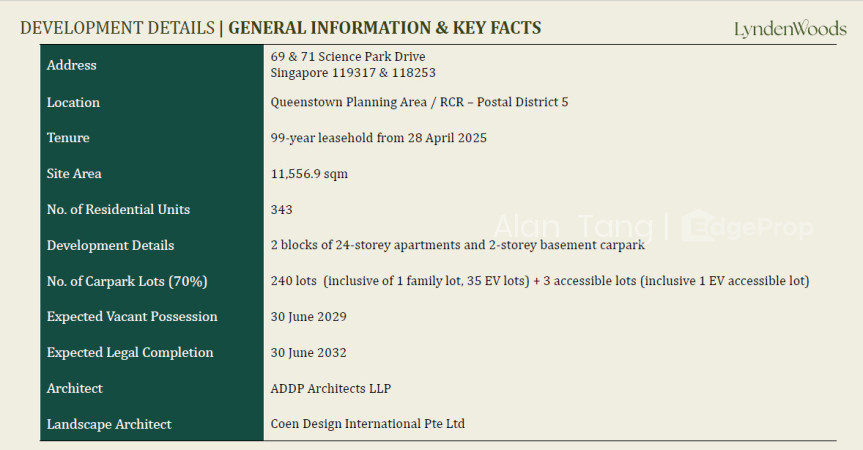Select the Expected Vacant Possession label

click(x=132, y=317)
